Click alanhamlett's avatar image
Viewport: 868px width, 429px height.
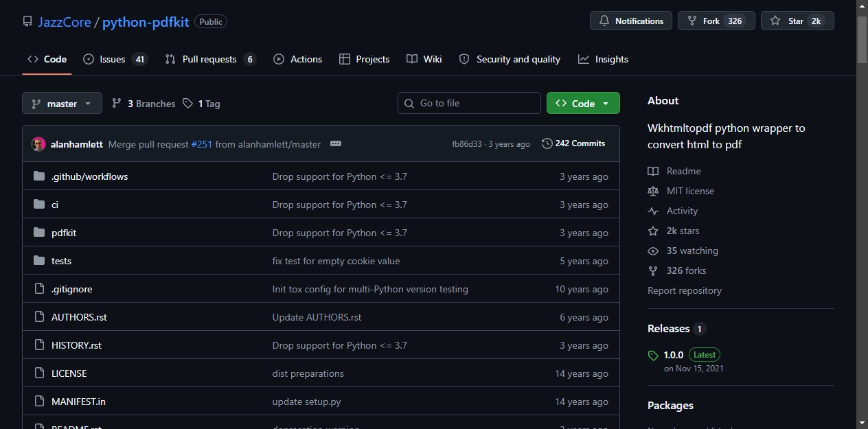click(x=38, y=144)
